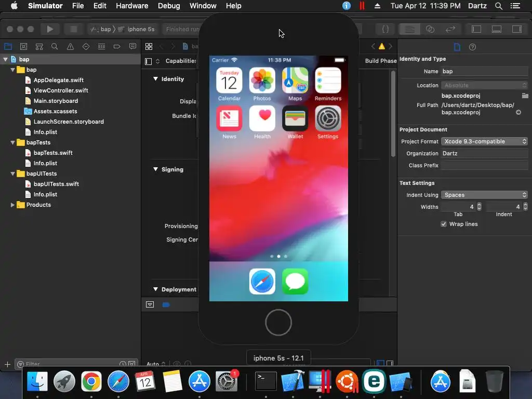Open the Project Format dropdown
Image resolution: width=532 pixels, height=399 pixels.
pos(485,141)
